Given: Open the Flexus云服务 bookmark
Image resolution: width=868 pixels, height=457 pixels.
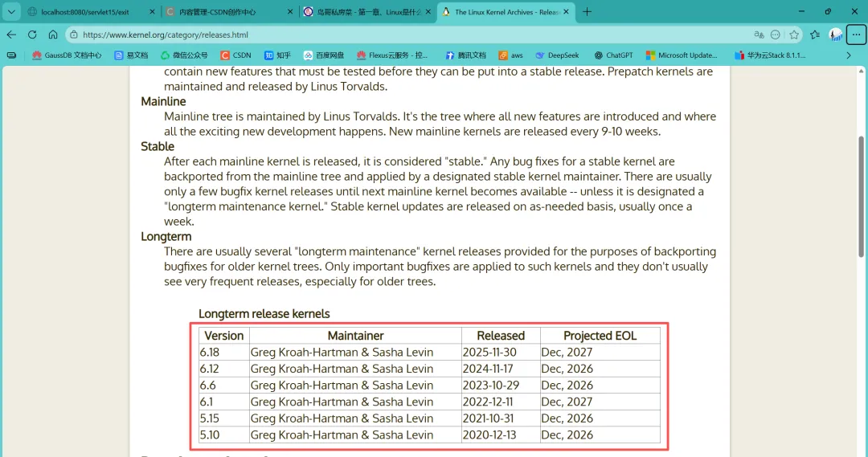Looking at the screenshot, I should pyautogui.click(x=392, y=55).
